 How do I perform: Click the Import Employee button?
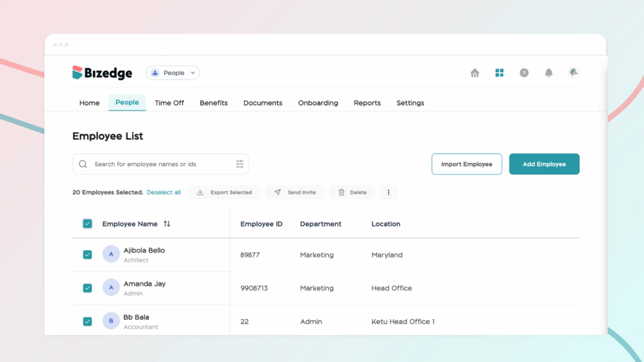point(467,164)
